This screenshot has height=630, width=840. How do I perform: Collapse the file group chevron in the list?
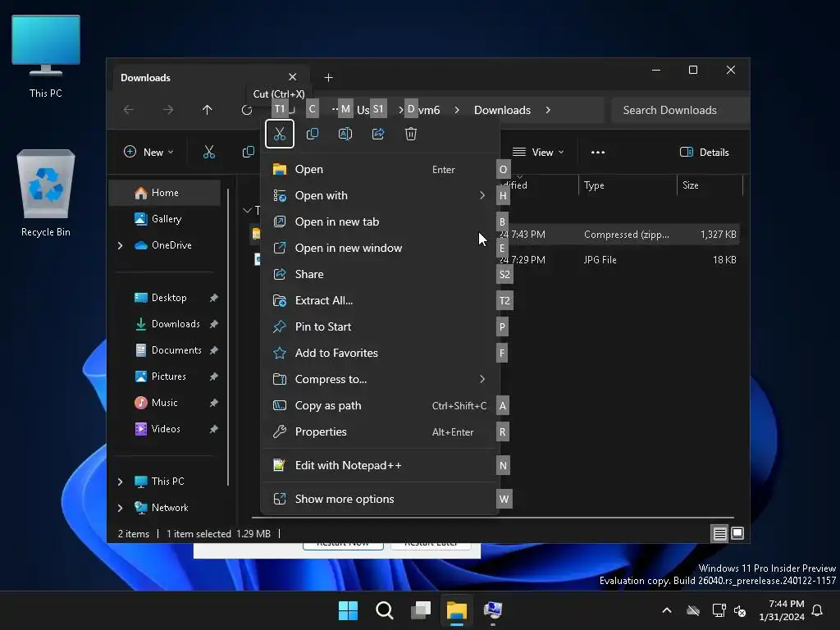[247, 210]
